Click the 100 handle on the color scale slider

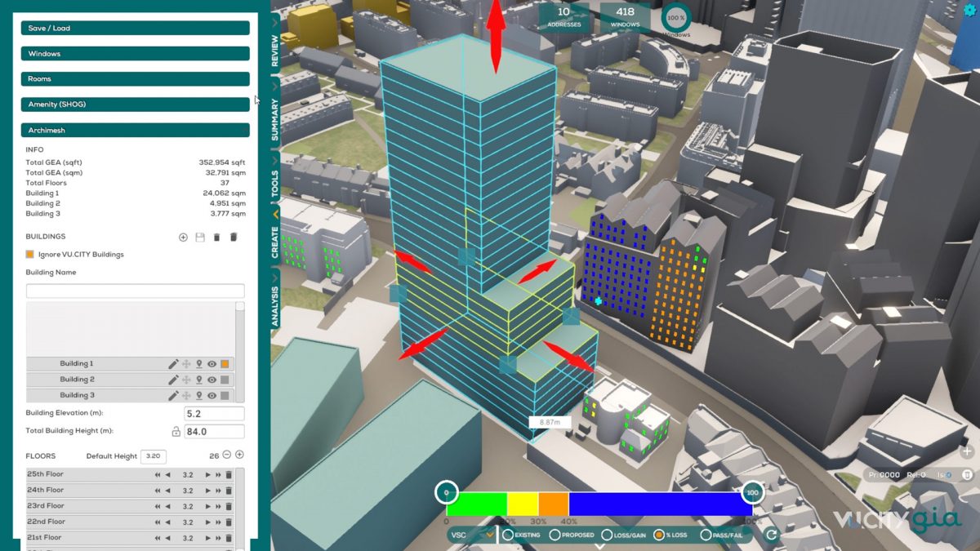click(x=752, y=493)
